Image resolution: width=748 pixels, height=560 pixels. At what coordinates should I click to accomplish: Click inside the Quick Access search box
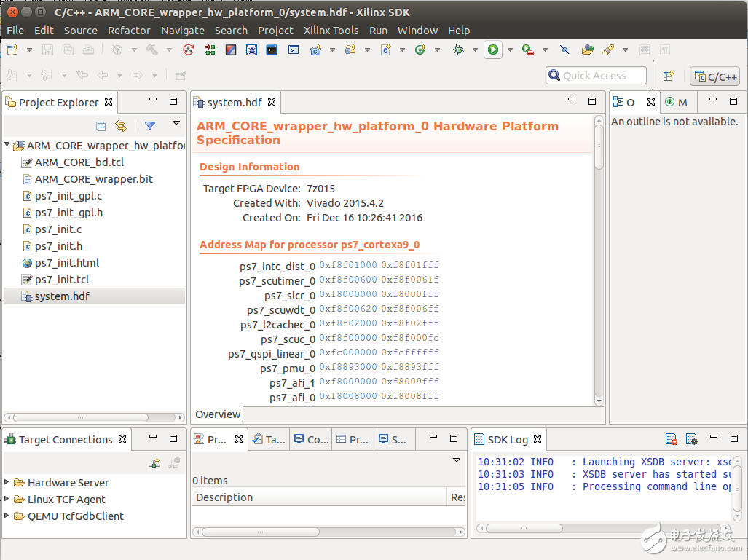(596, 75)
